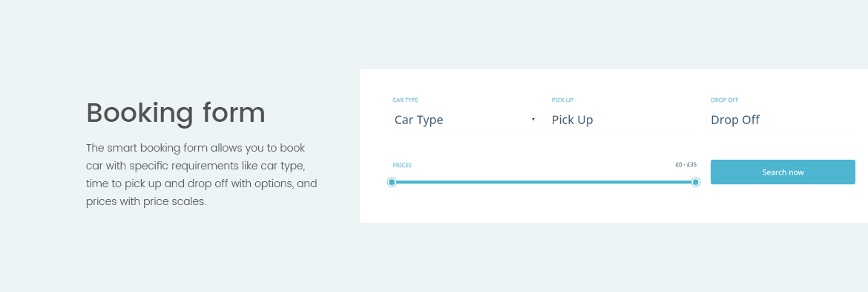Click the Booking form heading
Viewport: 868px width, 292px height.
click(176, 113)
